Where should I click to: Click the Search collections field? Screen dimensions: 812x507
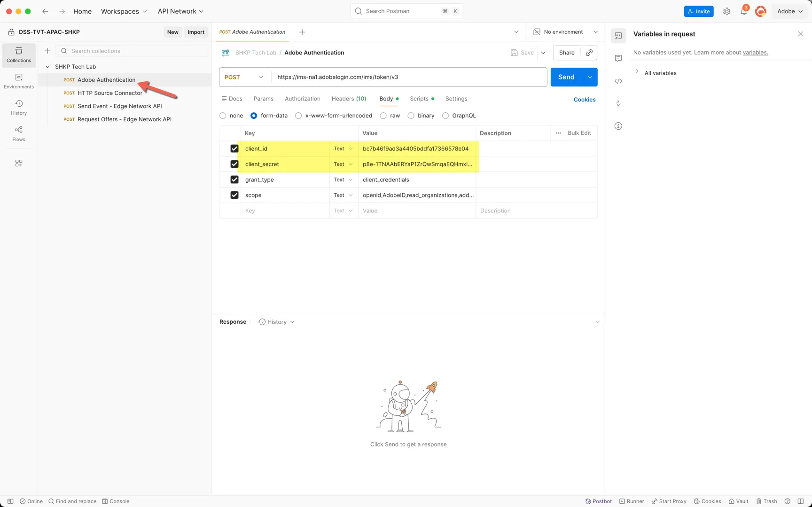point(132,51)
